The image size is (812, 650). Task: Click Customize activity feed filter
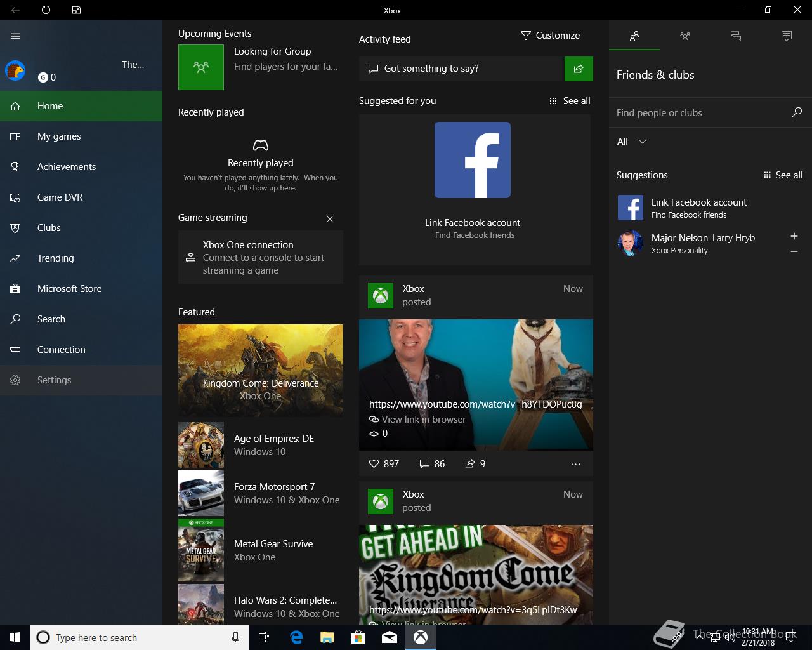(550, 36)
